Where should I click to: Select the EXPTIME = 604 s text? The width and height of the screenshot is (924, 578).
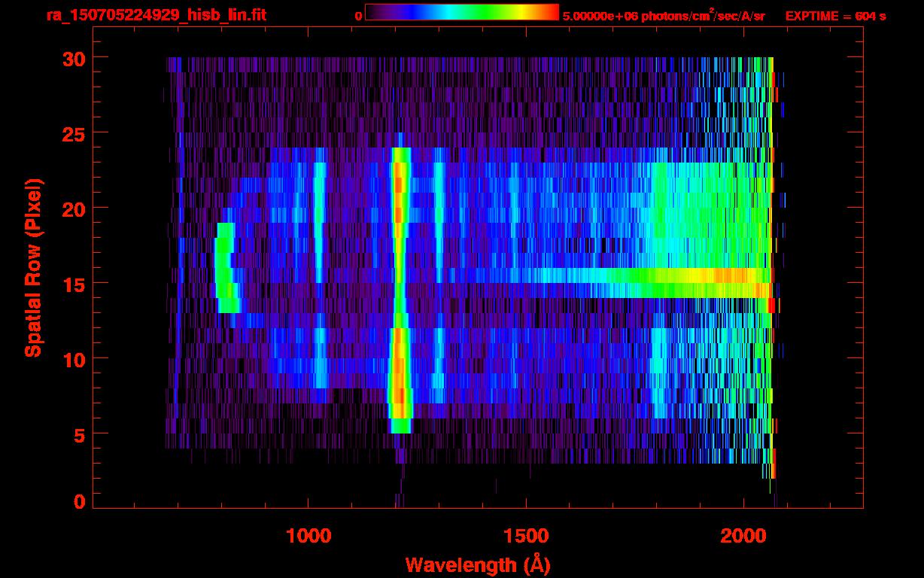click(835, 16)
